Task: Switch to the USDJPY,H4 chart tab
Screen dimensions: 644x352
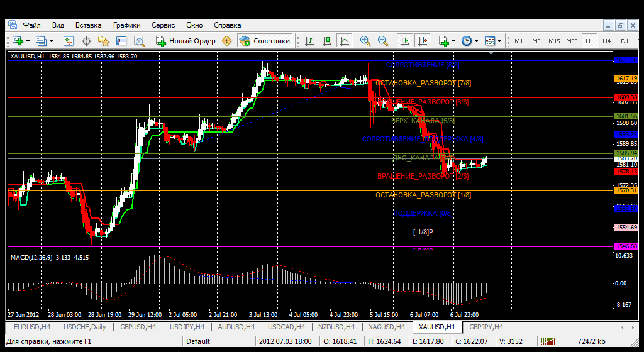Action: pyautogui.click(x=187, y=327)
